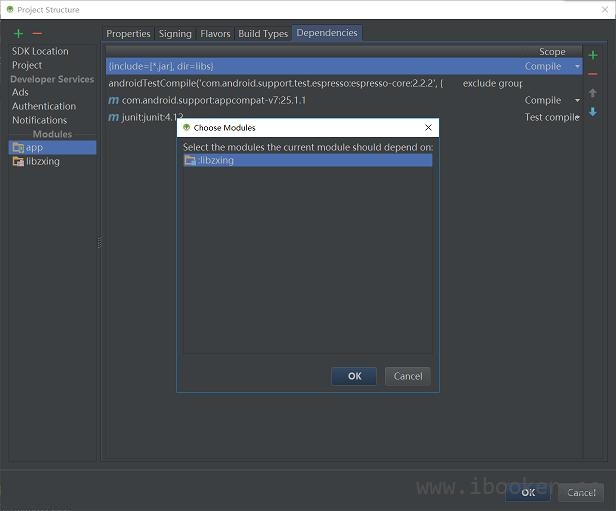Remove selected module with left red minus
Image resolution: width=616 pixels, height=511 pixels.
tap(37, 34)
